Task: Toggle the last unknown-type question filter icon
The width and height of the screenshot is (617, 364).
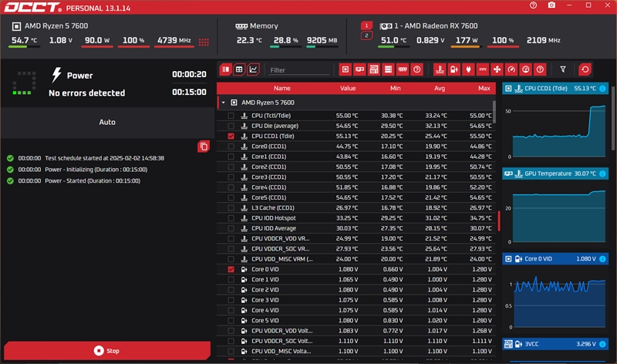Action: point(540,69)
